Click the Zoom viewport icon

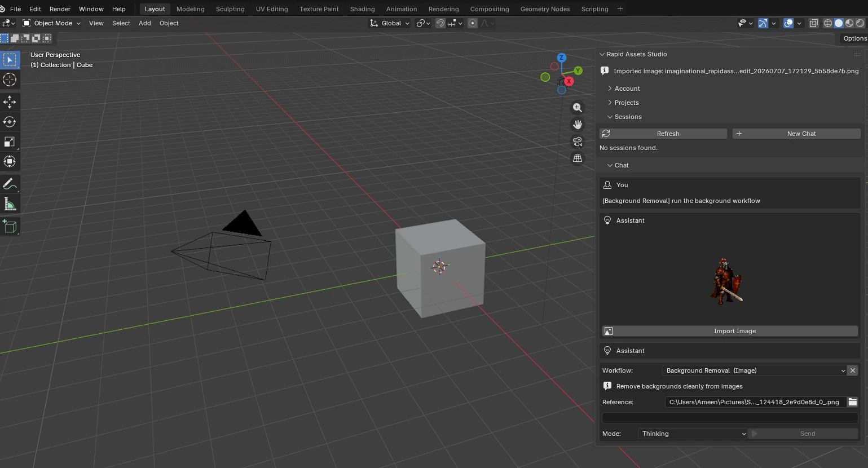pos(577,108)
